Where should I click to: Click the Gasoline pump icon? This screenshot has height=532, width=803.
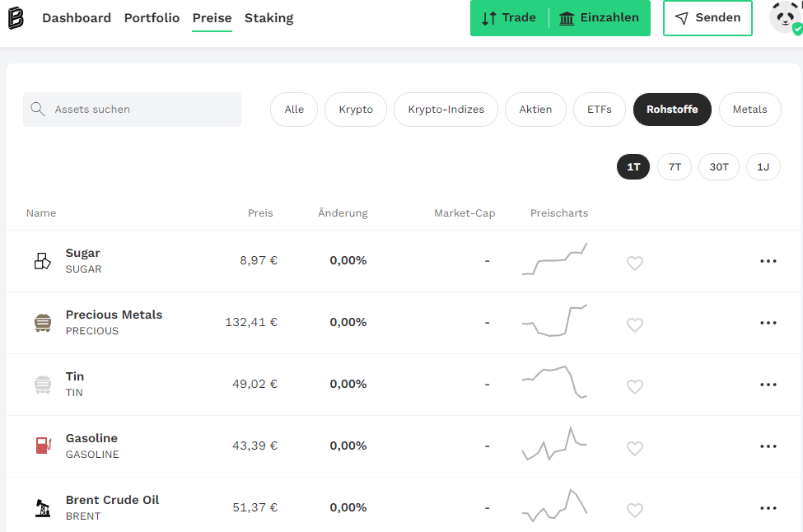click(x=44, y=445)
